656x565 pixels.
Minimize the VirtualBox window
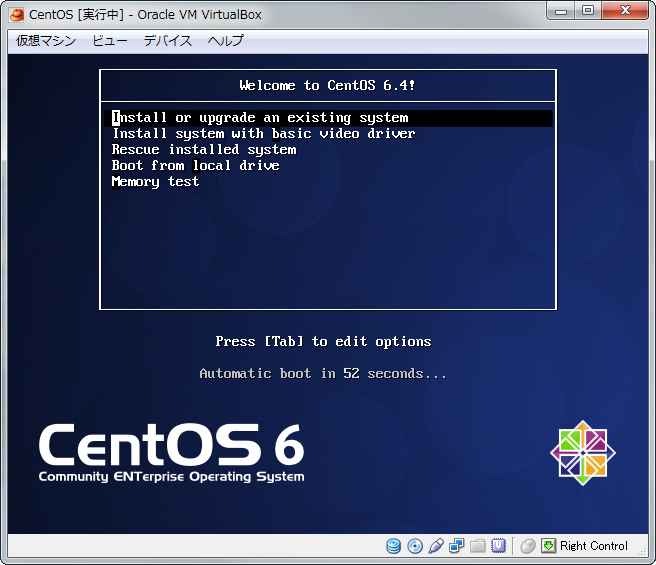coord(561,11)
